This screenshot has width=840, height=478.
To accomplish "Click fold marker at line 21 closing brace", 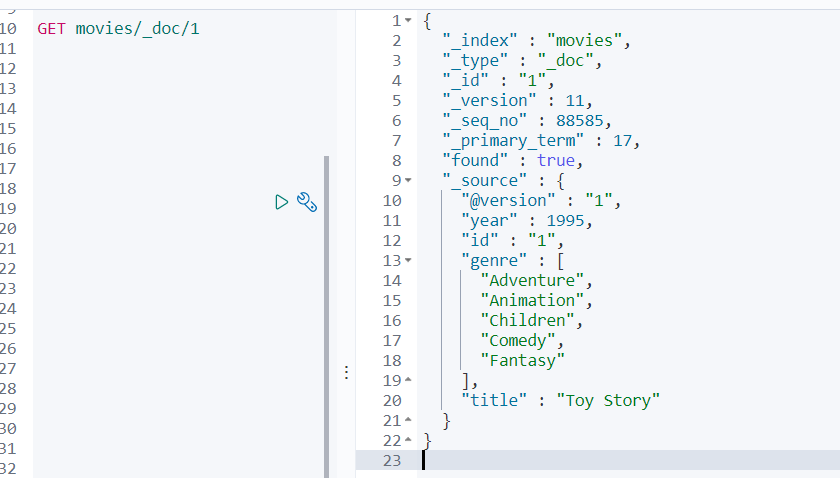I will click(x=408, y=421).
